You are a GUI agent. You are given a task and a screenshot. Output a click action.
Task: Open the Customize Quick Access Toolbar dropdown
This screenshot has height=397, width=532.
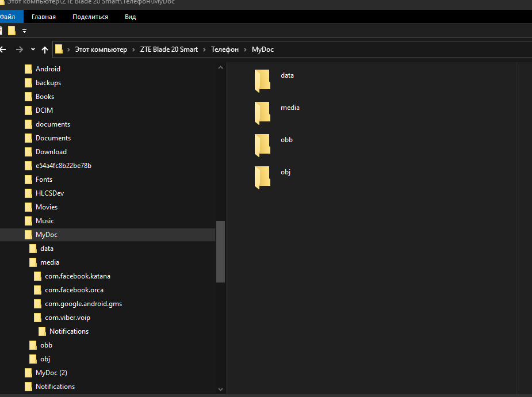tap(24, 31)
